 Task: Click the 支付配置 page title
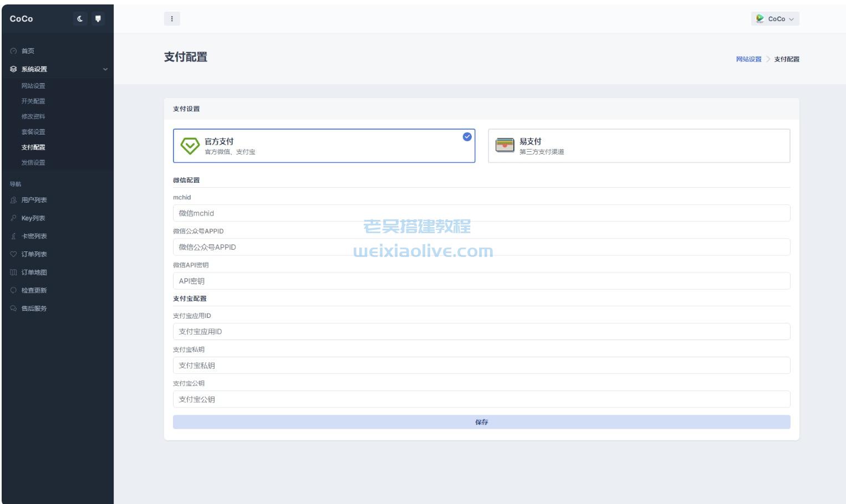[186, 57]
